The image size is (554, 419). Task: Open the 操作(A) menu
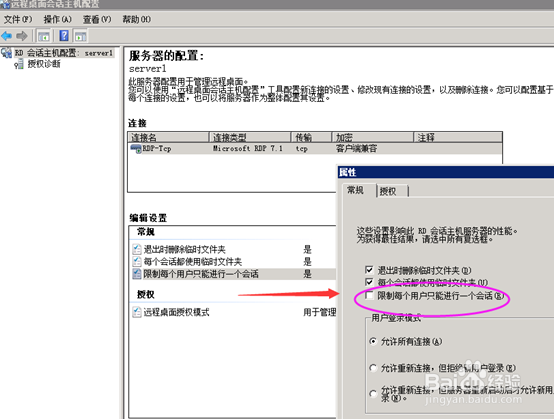pyautogui.click(x=58, y=19)
